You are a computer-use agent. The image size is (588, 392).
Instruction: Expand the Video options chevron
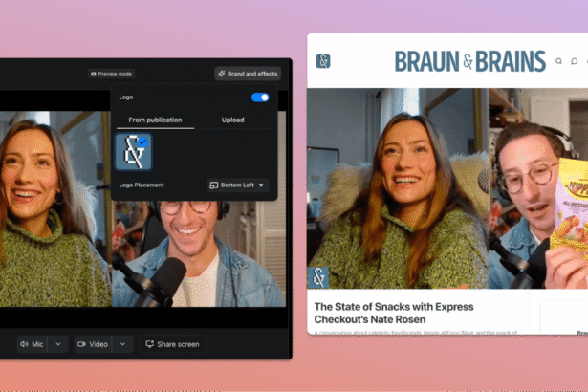(121, 344)
